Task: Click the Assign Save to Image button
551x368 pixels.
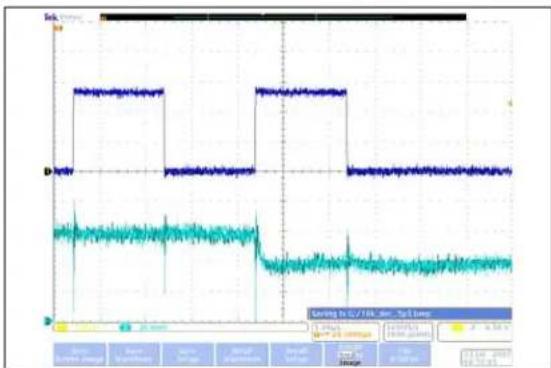Action: pos(350,355)
